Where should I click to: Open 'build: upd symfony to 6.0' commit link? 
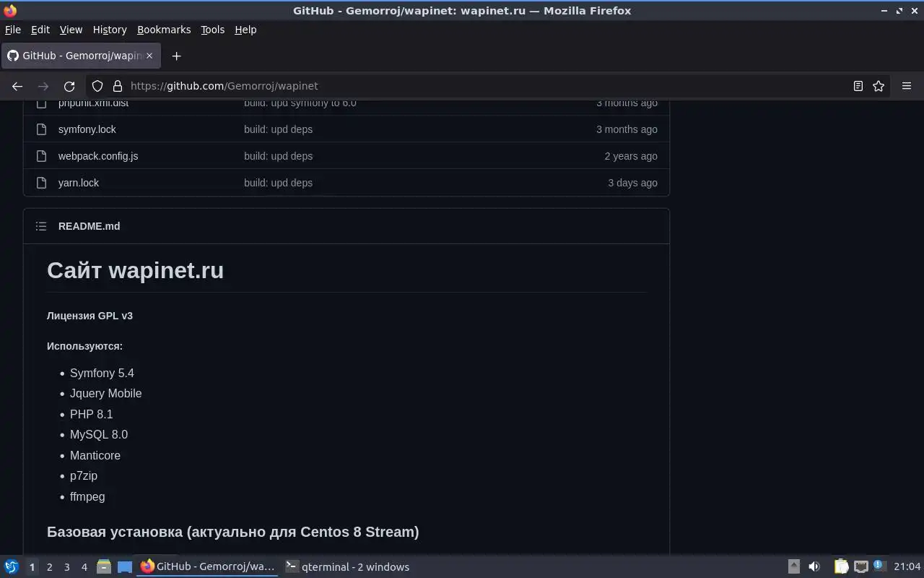[x=300, y=103]
